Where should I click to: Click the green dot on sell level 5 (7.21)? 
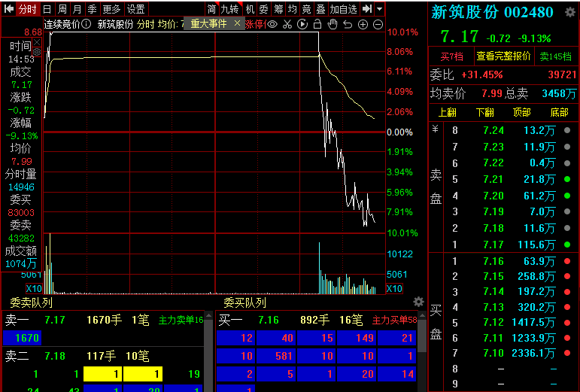pyautogui.click(x=567, y=179)
